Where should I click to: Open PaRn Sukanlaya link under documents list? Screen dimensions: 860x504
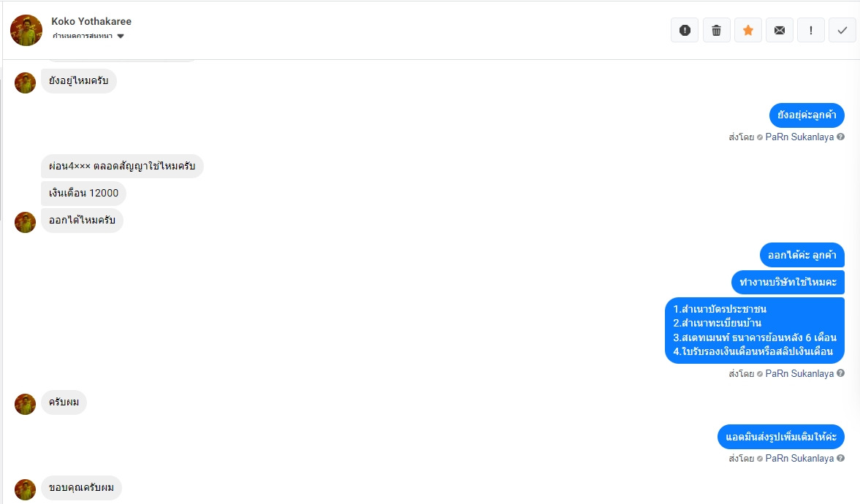pos(799,374)
